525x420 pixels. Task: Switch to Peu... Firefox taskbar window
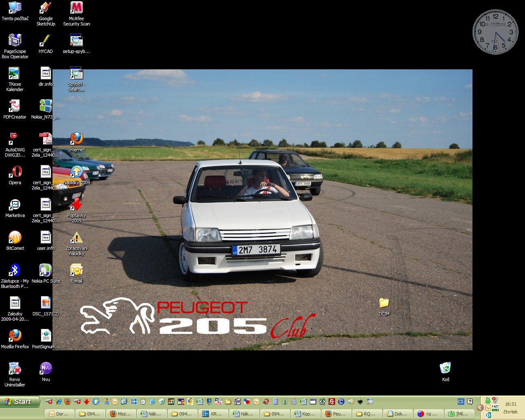pyautogui.click(x=336, y=414)
